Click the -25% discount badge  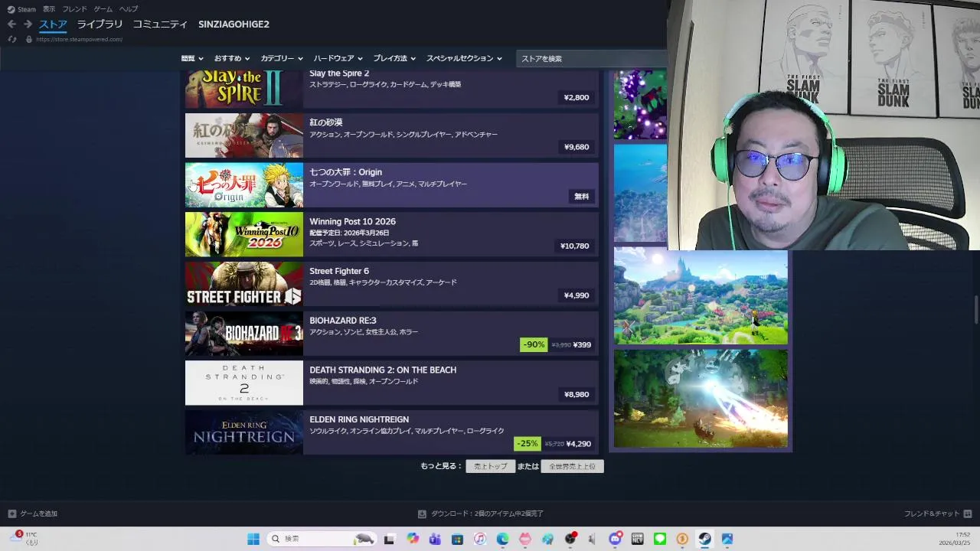coord(528,443)
